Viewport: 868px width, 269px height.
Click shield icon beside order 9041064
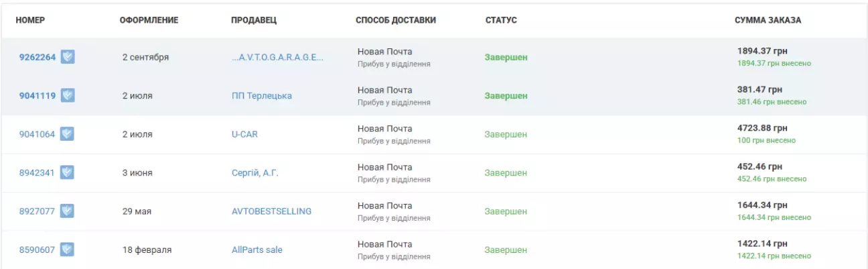(x=68, y=134)
